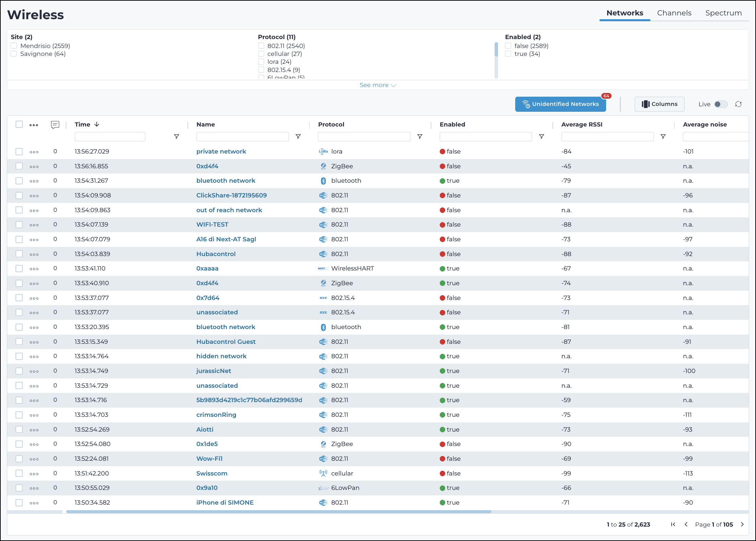Switch to the Channels tab
756x541 pixels.
[674, 13]
